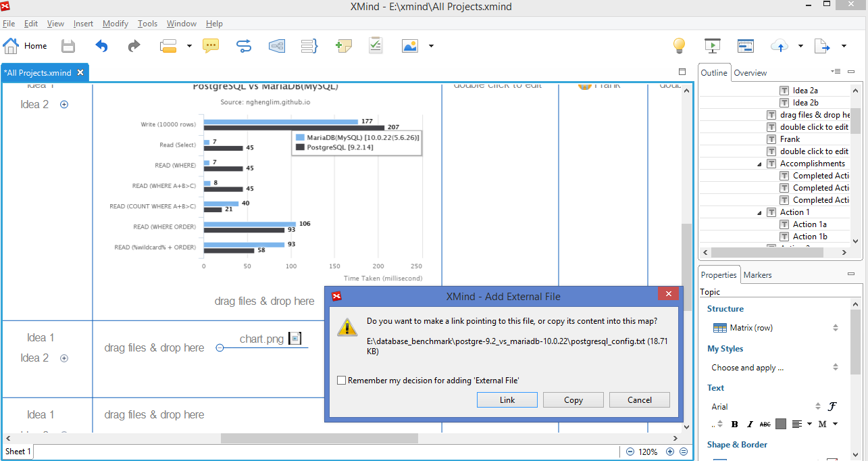Open the export dropdown arrow
Viewport: 868px width, 461px height.
(844, 46)
